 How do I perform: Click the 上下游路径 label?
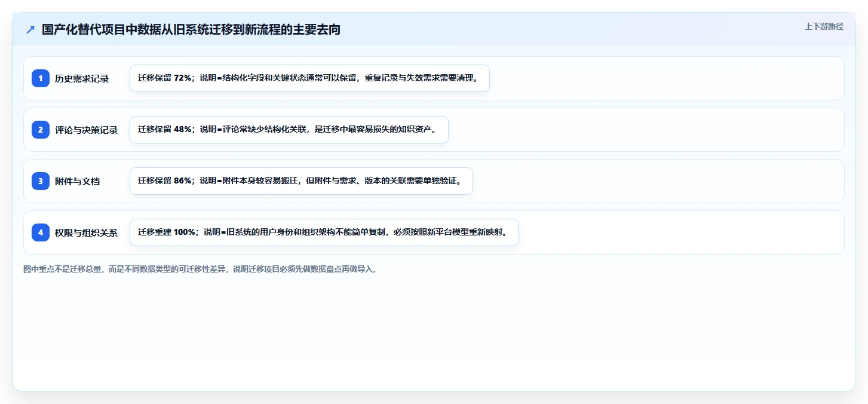pos(824,26)
